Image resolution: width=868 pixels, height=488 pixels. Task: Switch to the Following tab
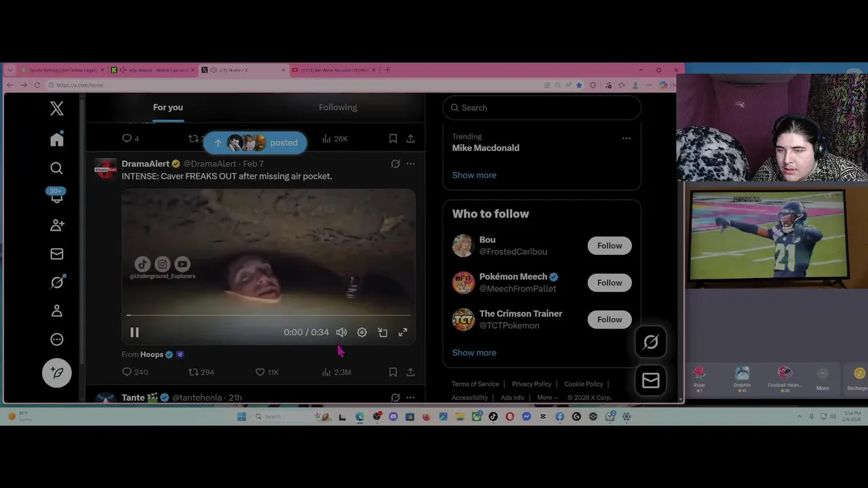point(338,107)
